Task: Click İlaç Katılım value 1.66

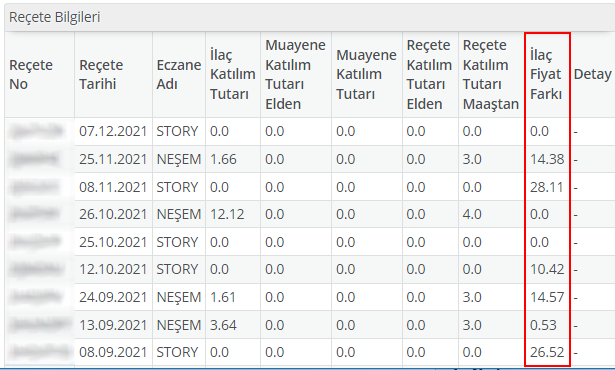Action: click(223, 159)
